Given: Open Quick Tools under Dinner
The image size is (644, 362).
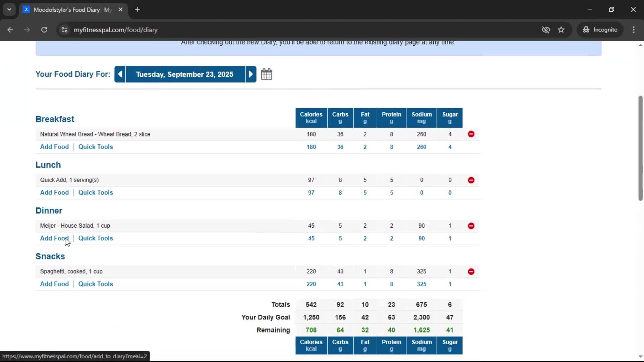Looking at the screenshot, I should coord(96,238).
